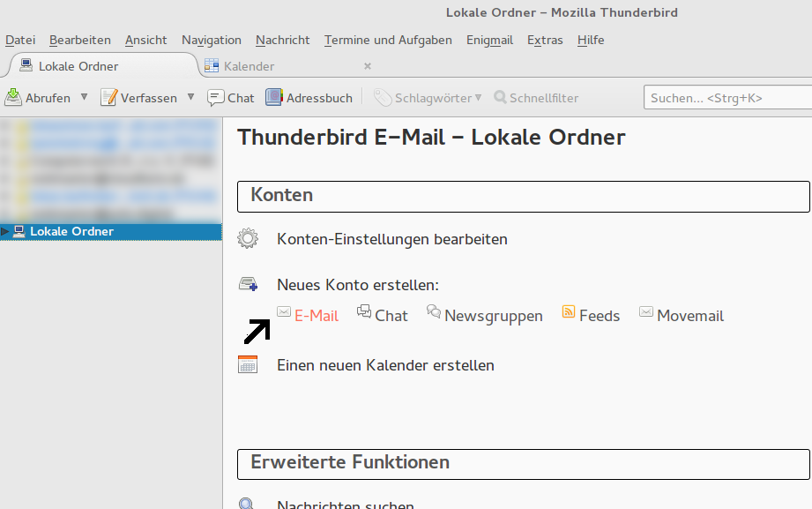
Task: Open the Verfassen dropdown arrow
Action: (x=191, y=97)
